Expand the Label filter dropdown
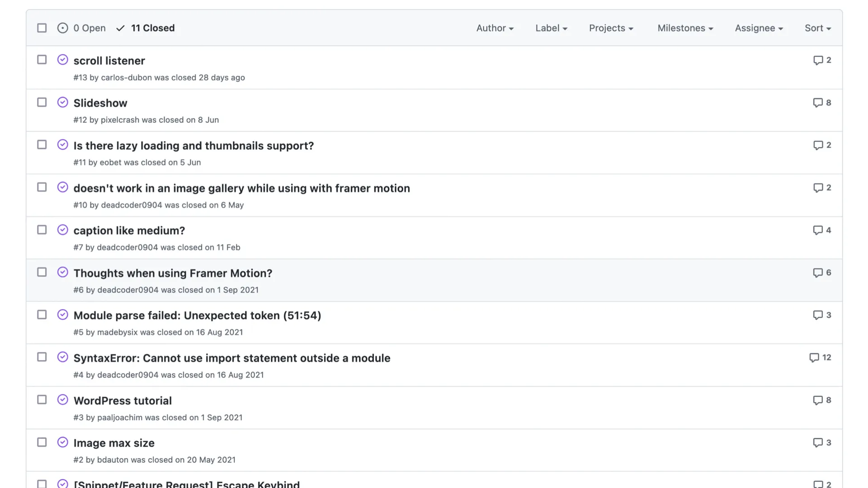The image size is (868, 488). point(551,28)
